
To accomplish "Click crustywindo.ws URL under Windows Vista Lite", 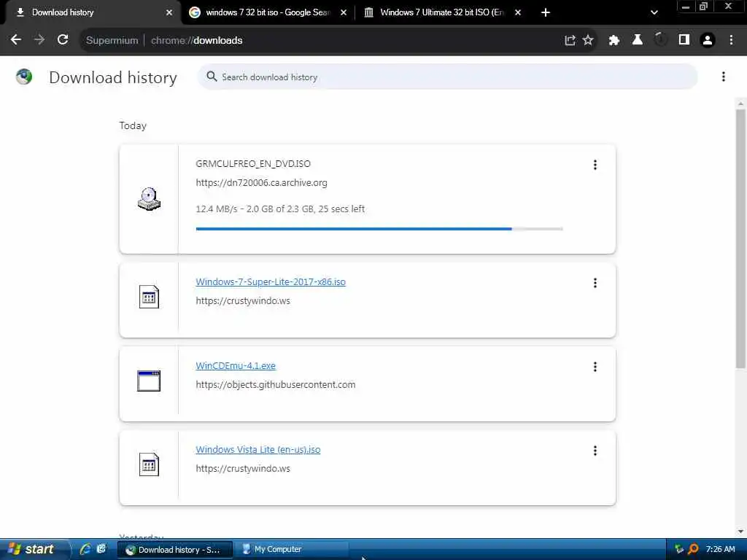I will coord(243,469).
